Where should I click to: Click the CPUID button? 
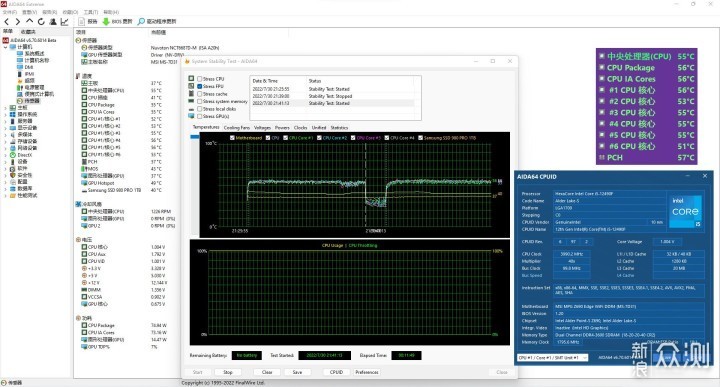click(336, 372)
